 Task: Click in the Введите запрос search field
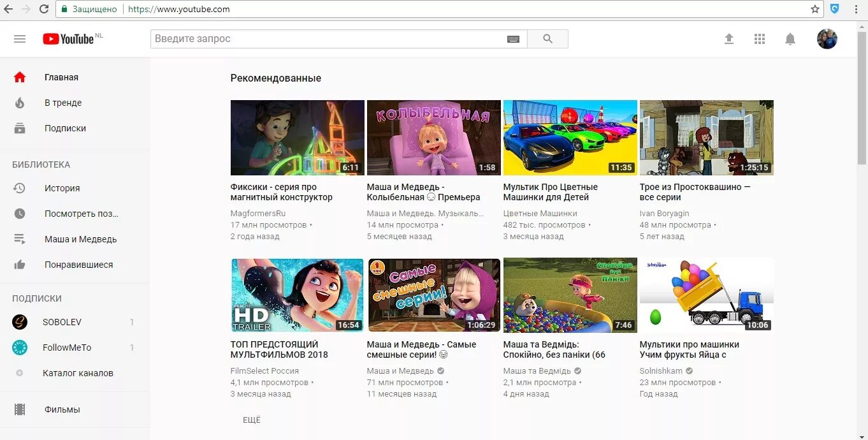pos(328,39)
